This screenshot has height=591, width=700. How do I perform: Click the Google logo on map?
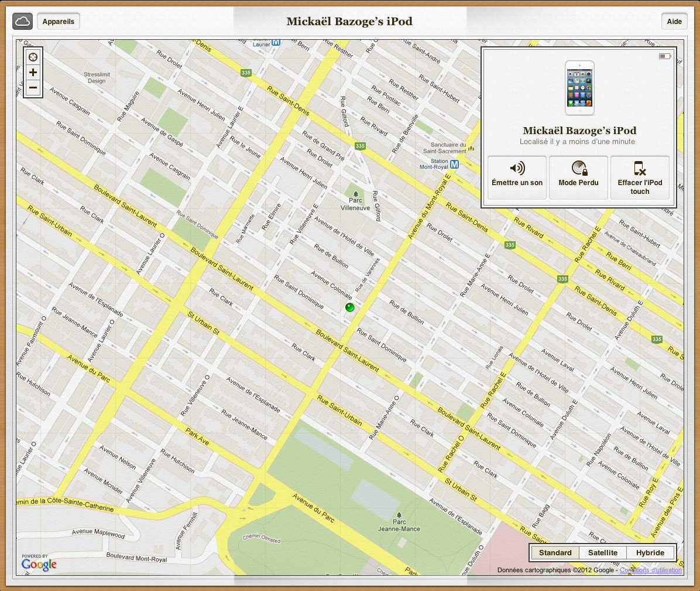(39, 565)
